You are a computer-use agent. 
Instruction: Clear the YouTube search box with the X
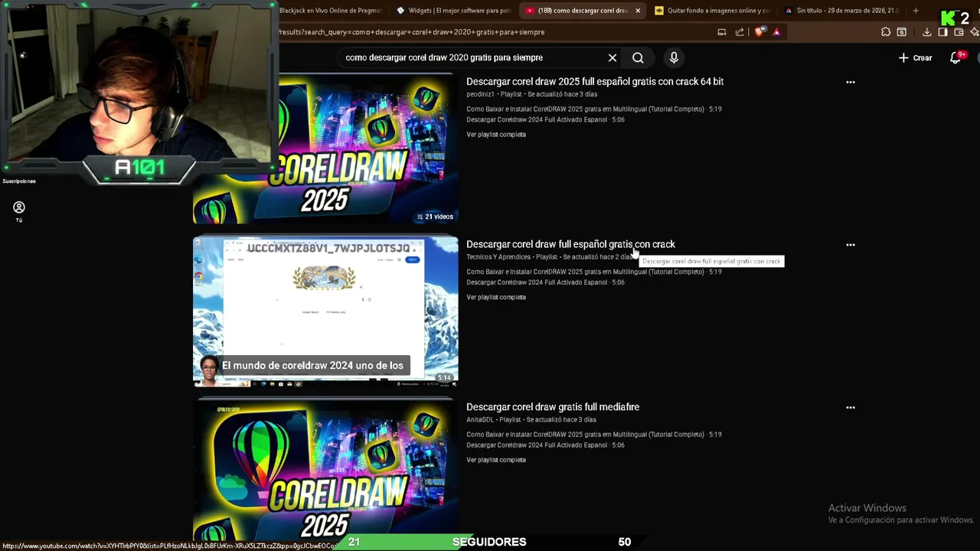click(612, 57)
